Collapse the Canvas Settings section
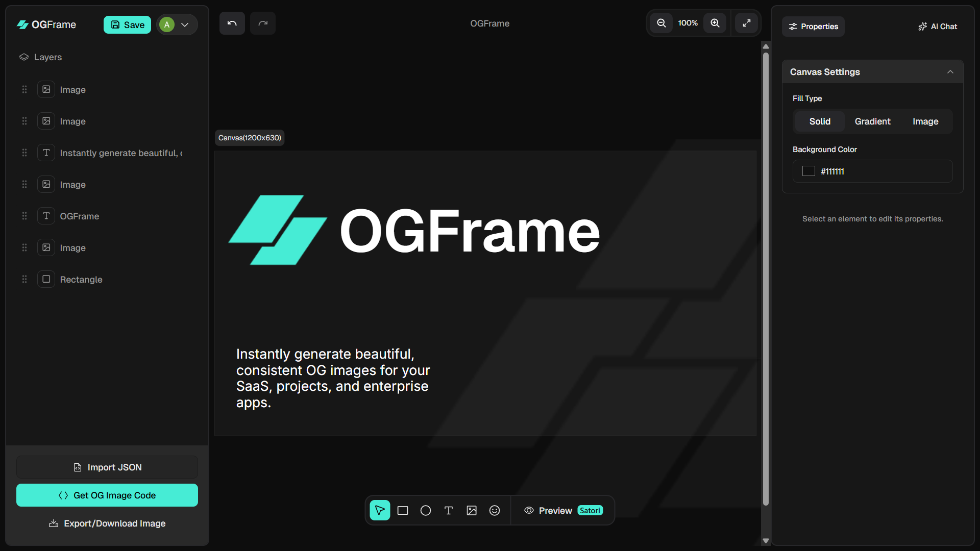Image resolution: width=980 pixels, height=551 pixels. [x=950, y=71]
